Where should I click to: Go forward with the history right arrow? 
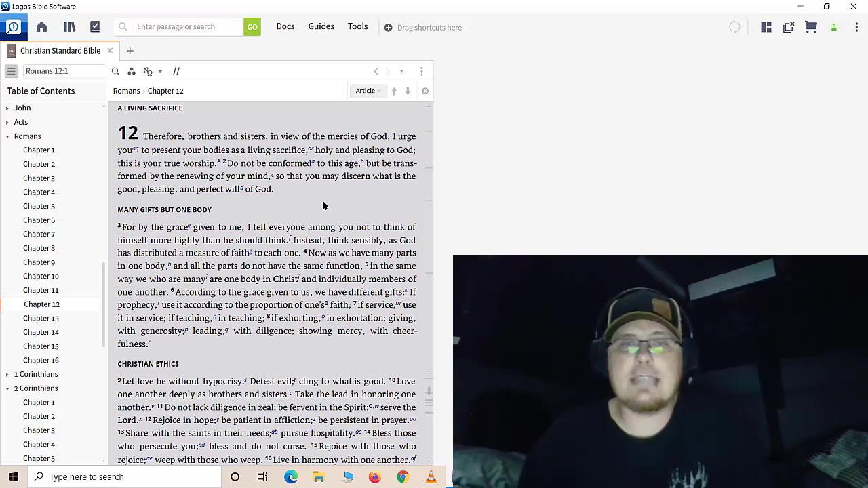pyautogui.click(x=389, y=71)
